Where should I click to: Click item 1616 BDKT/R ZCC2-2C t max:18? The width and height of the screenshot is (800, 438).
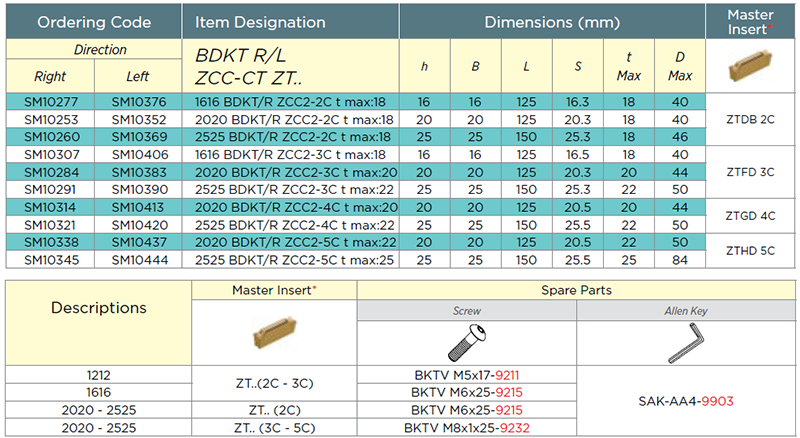[x=290, y=102]
